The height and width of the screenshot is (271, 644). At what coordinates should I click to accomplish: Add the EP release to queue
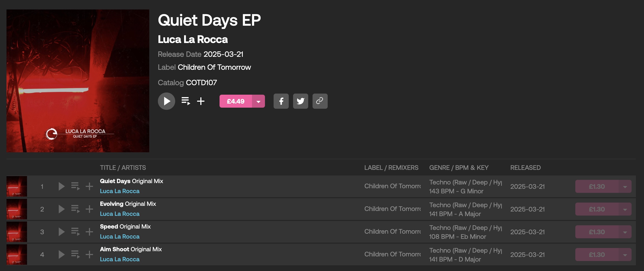click(x=186, y=101)
